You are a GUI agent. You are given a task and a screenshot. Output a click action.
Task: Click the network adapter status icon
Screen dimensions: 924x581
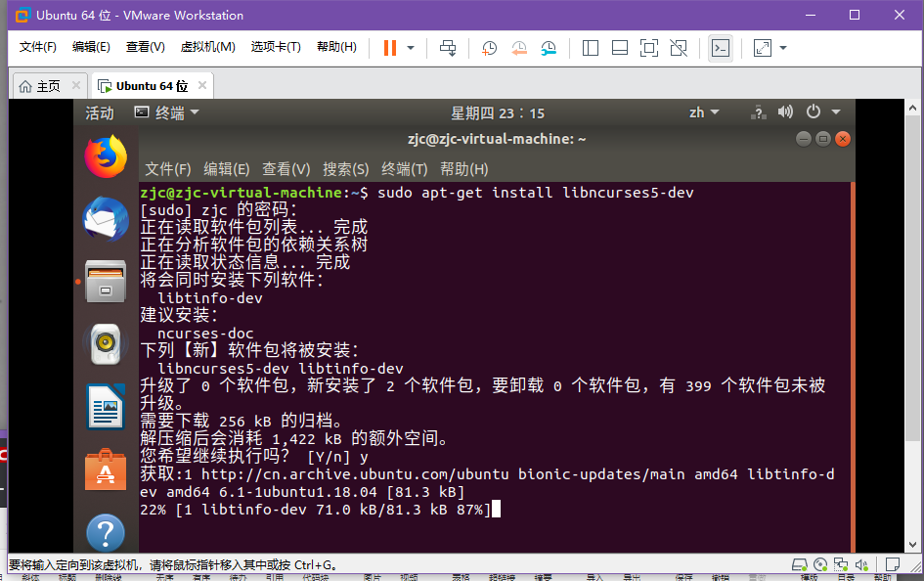click(x=841, y=565)
